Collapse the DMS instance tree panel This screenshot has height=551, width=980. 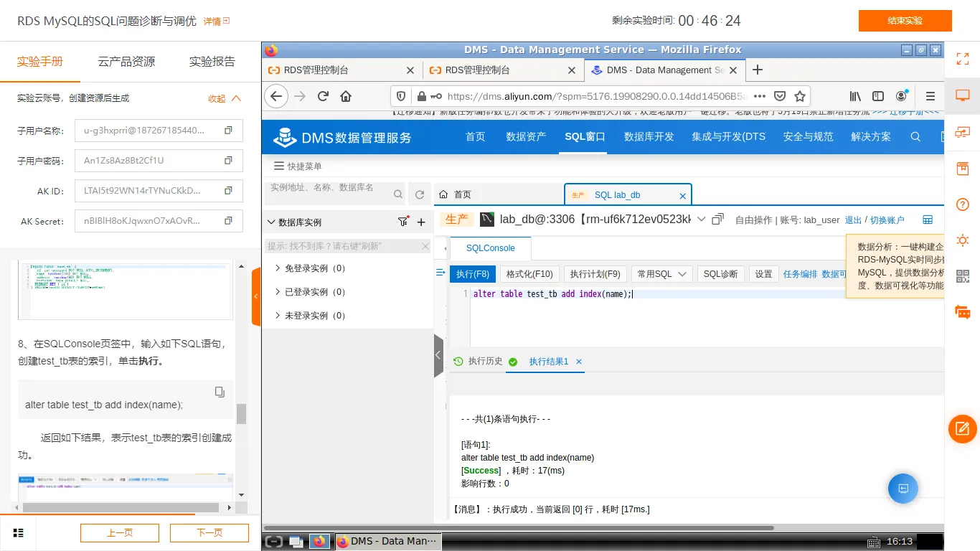coord(438,355)
